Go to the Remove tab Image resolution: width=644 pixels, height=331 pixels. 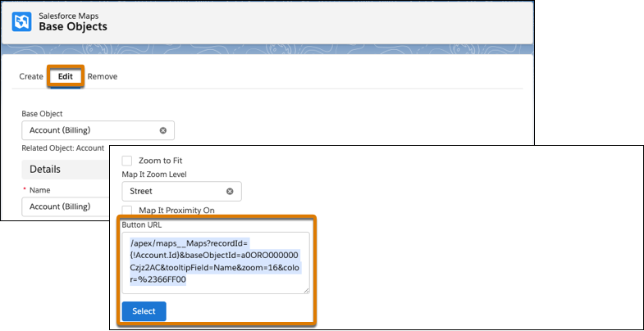pos(103,77)
